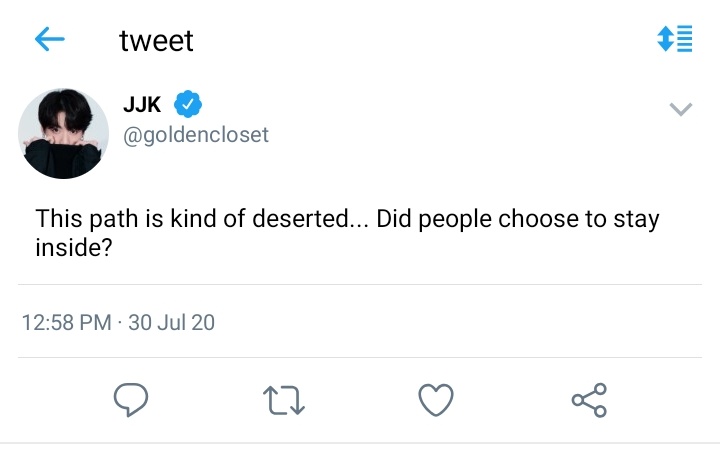Retweet this post
The image size is (720, 467).
284,400
